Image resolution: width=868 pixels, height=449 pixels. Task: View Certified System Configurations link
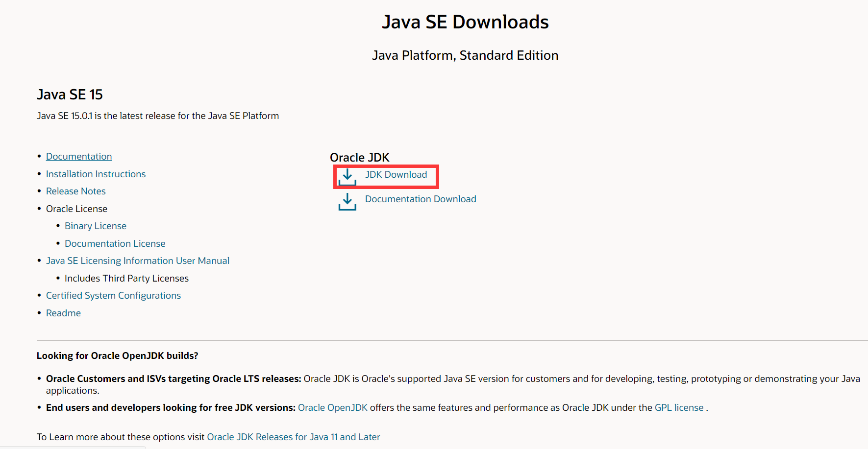pos(113,296)
